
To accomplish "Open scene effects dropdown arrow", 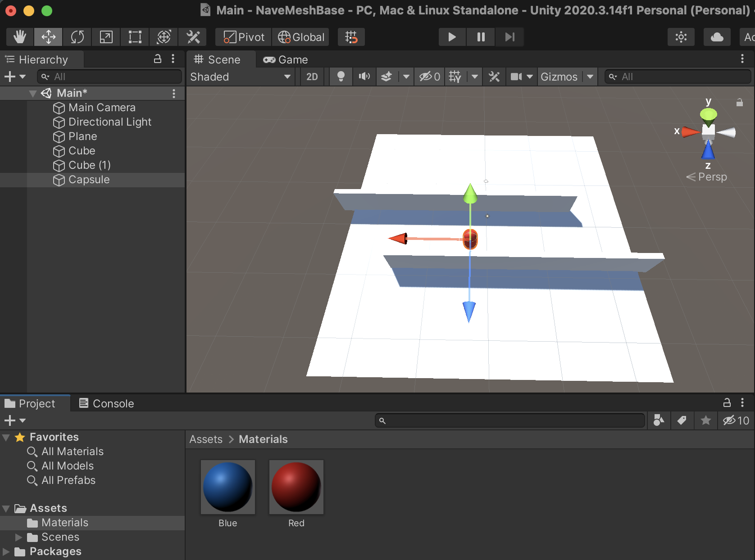I will pyautogui.click(x=406, y=77).
